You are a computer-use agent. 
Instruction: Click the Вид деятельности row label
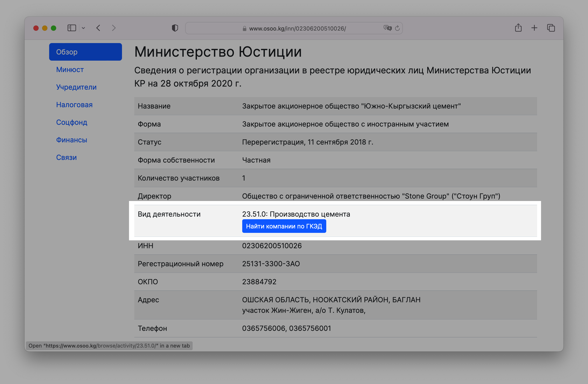tap(169, 214)
